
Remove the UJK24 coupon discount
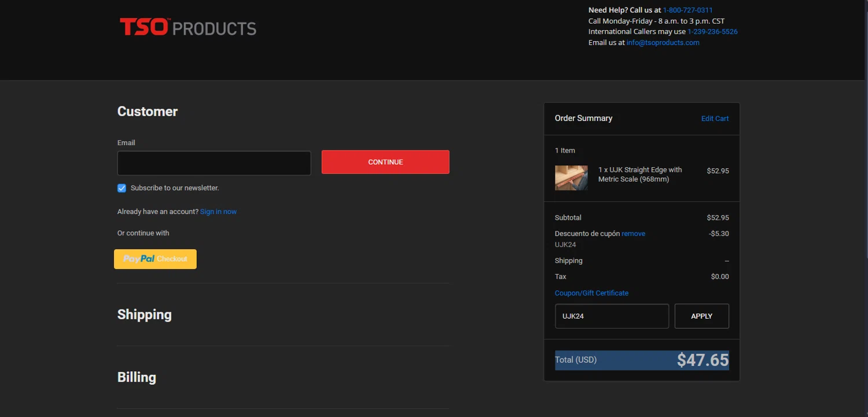[x=633, y=234]
